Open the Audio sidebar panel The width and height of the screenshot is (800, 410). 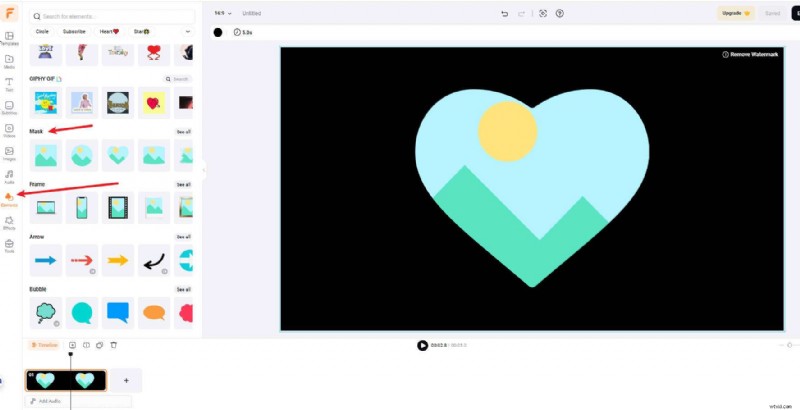pos(9,177)
